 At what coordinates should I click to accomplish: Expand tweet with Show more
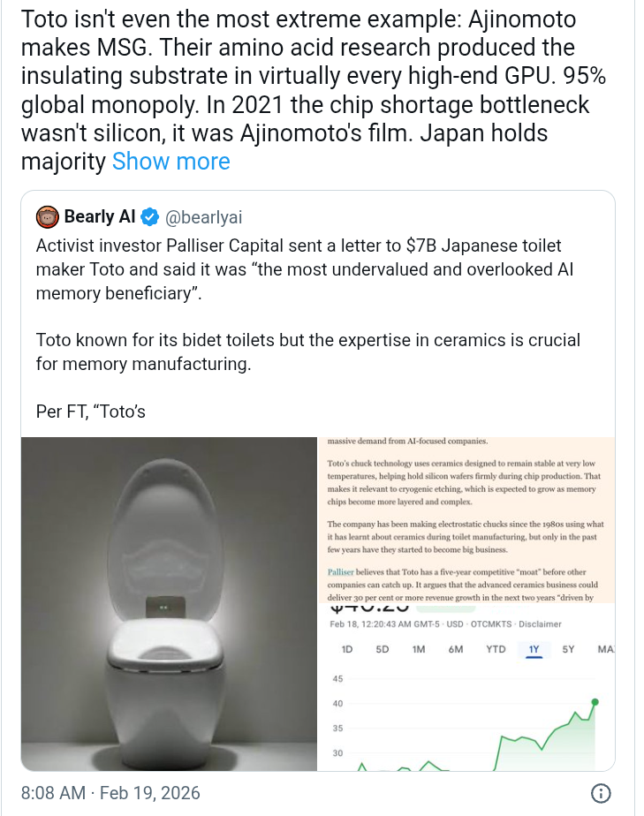click(170, 162)
